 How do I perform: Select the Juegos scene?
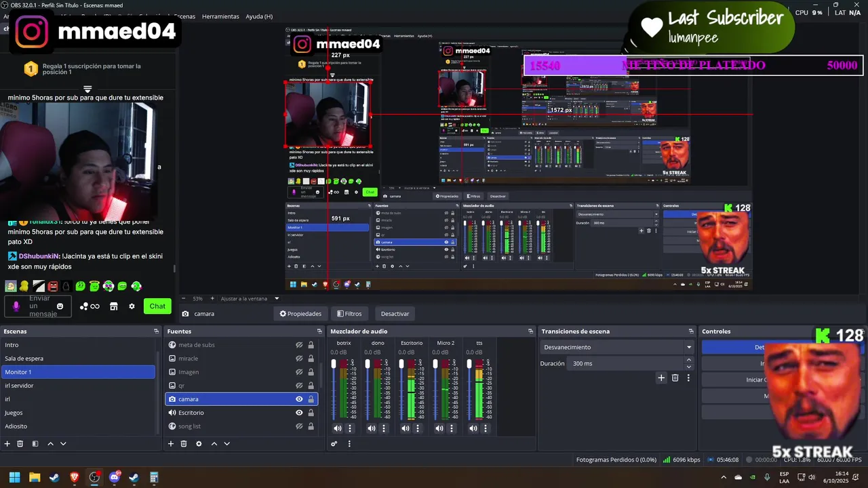coord(78,413)
